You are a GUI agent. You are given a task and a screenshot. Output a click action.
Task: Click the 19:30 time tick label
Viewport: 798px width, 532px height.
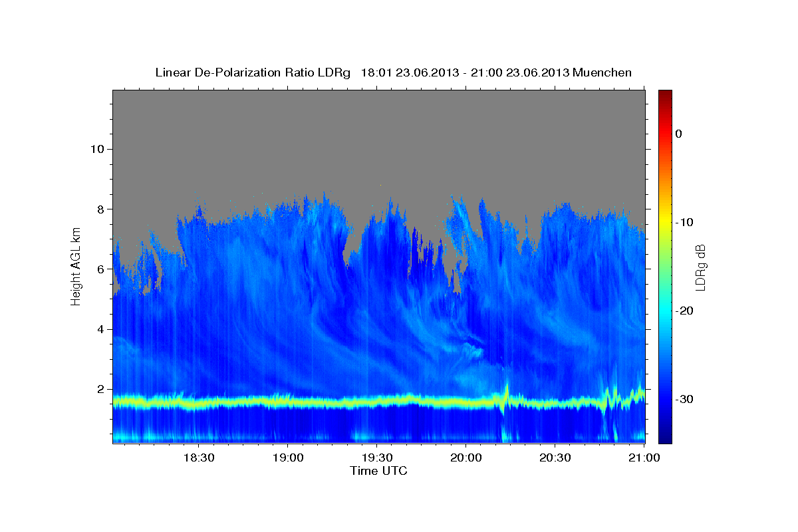click(376, 458)
